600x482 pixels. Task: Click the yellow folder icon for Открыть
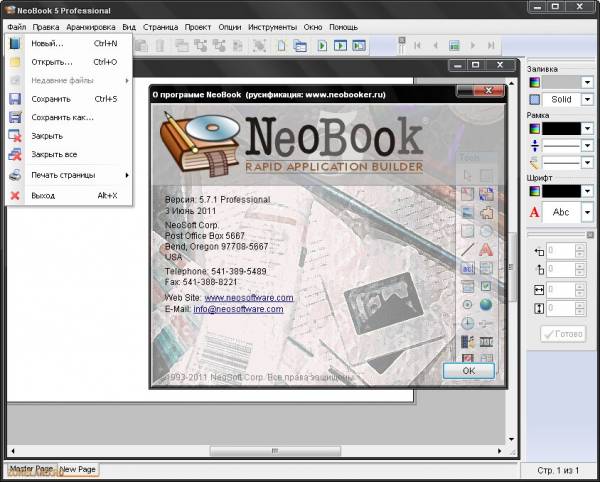(15, 62)
